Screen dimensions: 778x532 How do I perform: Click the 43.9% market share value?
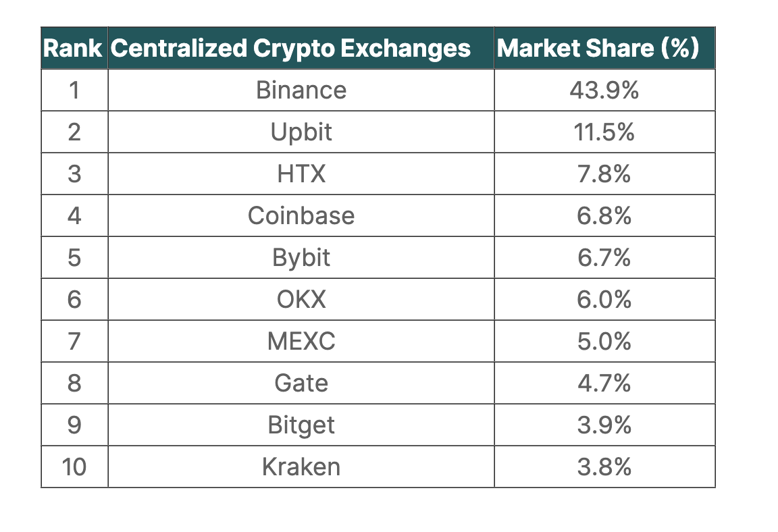point(604,90)
